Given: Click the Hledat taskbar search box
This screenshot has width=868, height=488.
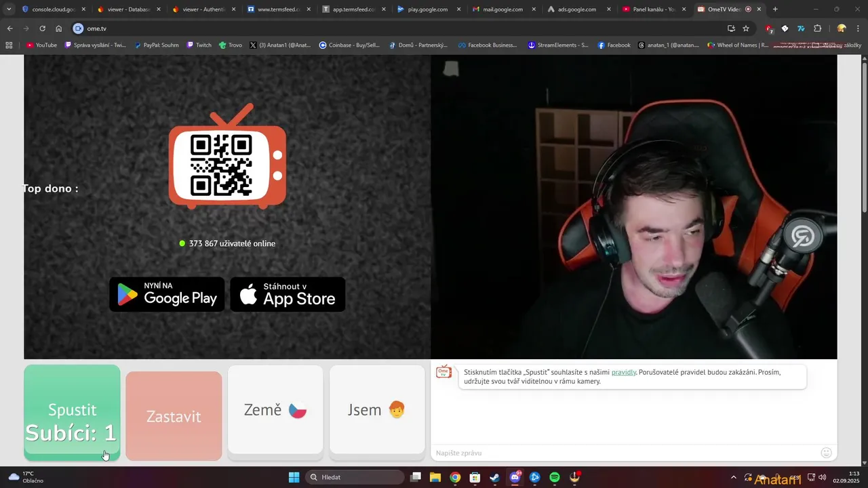Looking at the screenshot, I should [355, 477].
